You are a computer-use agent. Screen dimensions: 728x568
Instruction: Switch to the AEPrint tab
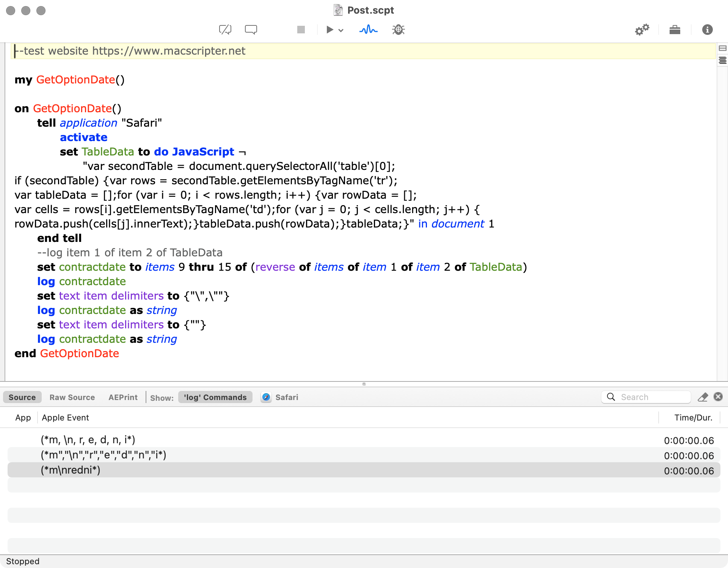(x=123, y=397)
